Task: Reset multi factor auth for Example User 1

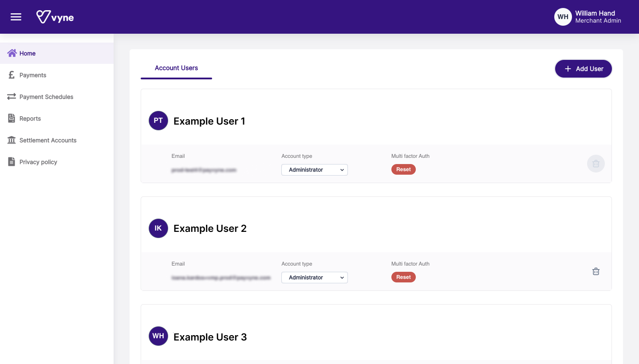Action: point(403,169)
